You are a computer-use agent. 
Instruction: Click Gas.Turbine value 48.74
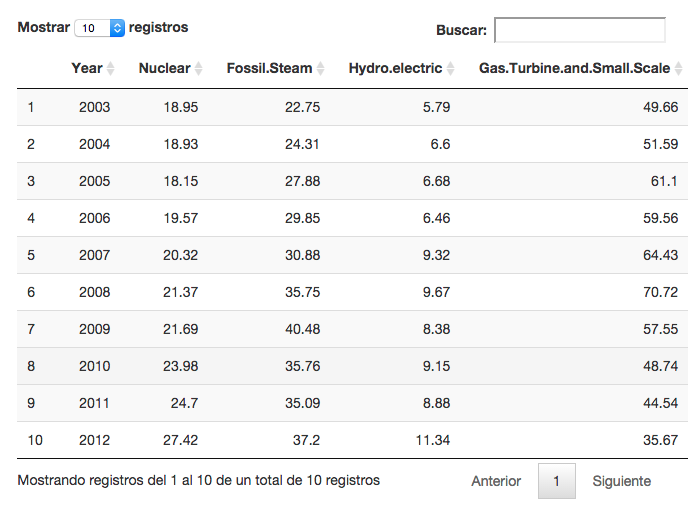(x=660, y=367)
